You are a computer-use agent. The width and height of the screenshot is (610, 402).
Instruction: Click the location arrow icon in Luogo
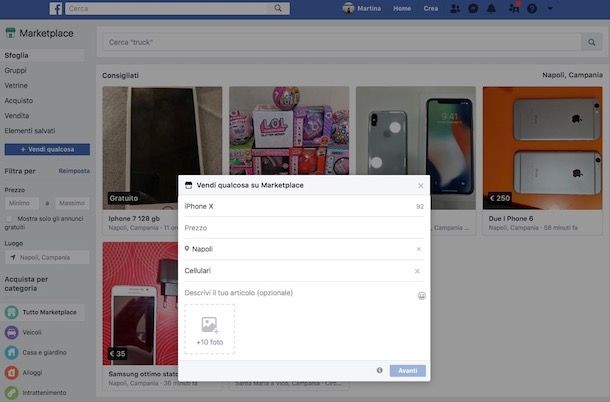coord(13,257)
